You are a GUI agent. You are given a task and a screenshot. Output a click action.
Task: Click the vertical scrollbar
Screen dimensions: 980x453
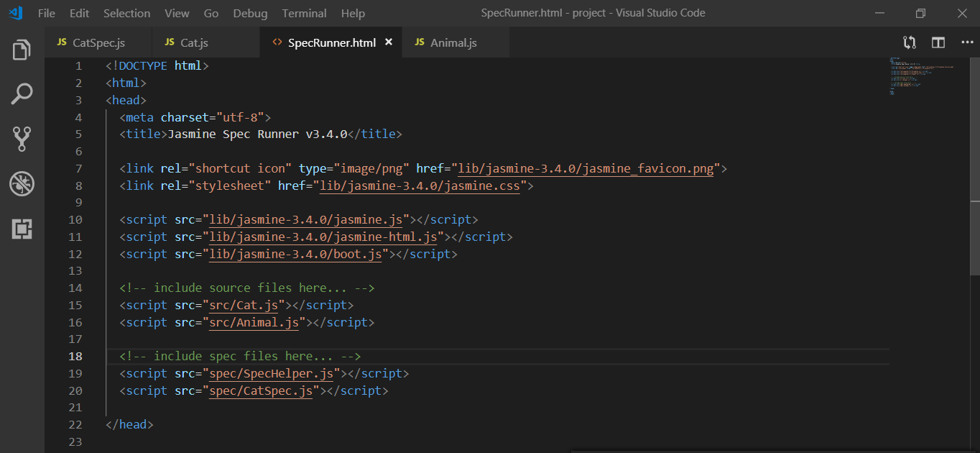[976, 144]
